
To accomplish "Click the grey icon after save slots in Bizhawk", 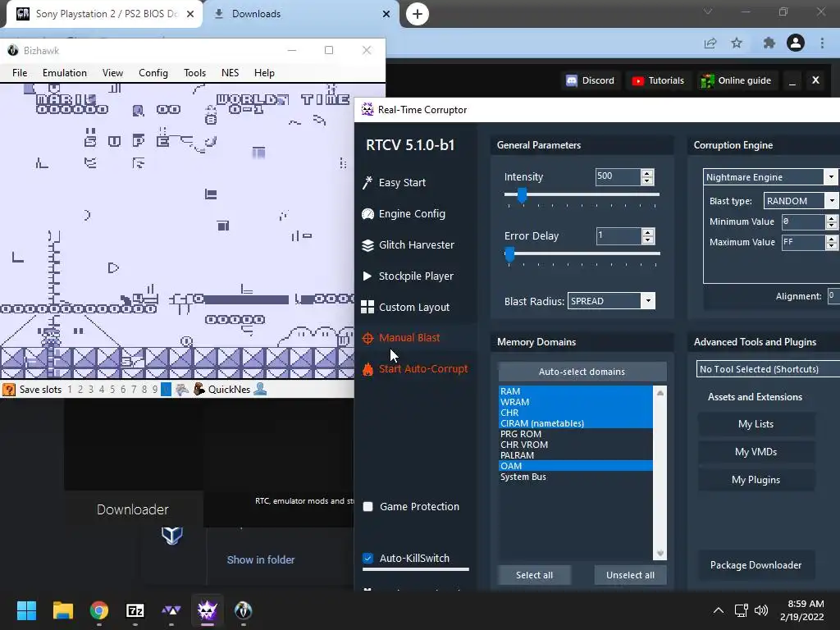I will [182, 390].
